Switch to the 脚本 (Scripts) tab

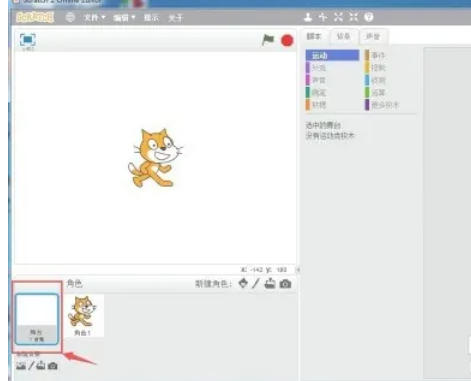click(314, 36)
